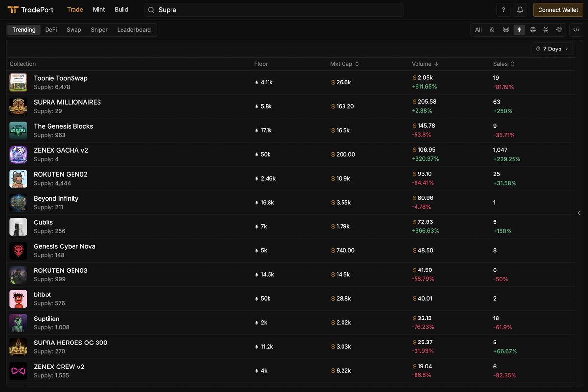Click ZENEX GACHA v2 collection image
The height and width of the screenshot is (392, 588).
click(x=19, y=154)
